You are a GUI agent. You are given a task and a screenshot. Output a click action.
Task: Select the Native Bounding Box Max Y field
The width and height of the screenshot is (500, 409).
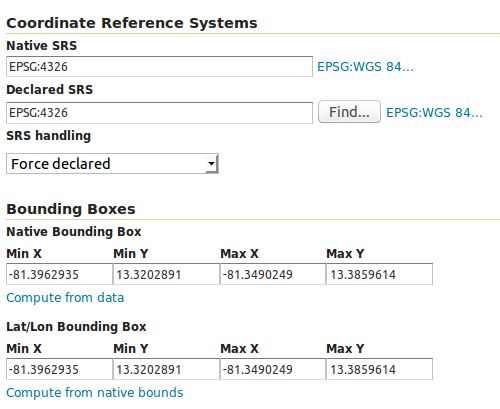click(x=379, y=274)
